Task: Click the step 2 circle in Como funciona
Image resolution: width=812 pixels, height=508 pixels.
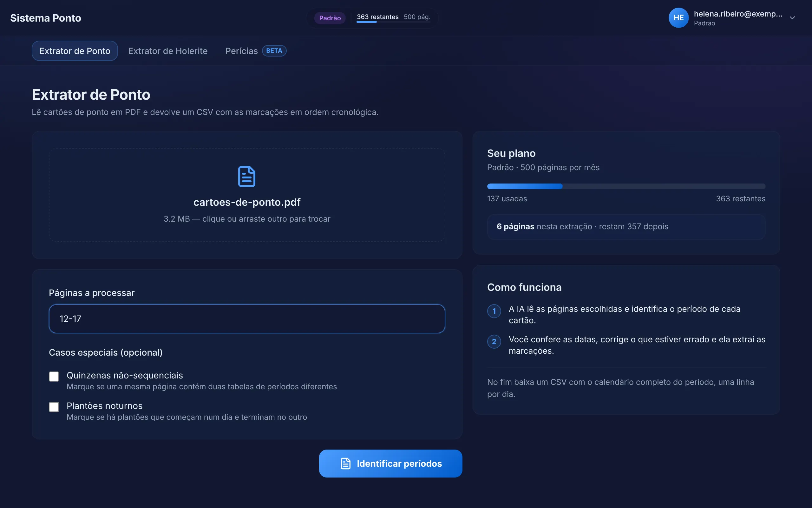Action: [494, 342]
